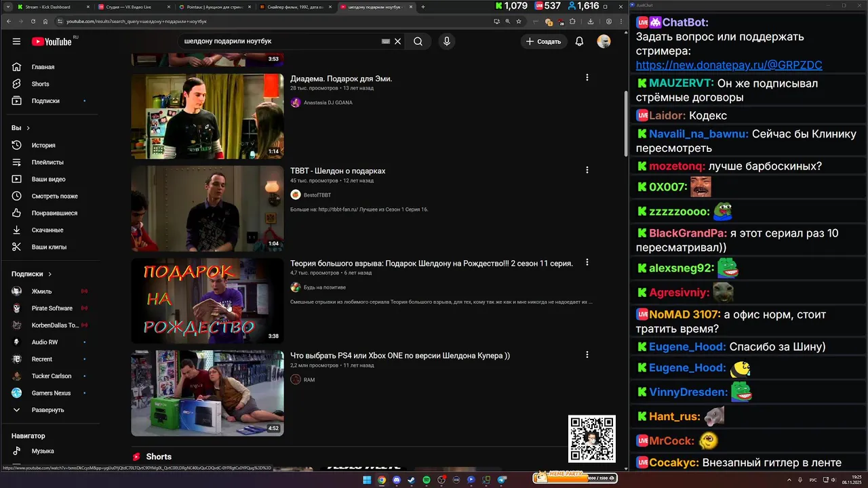Open the on-screen keyboard in search box

(x=386, y=41)
